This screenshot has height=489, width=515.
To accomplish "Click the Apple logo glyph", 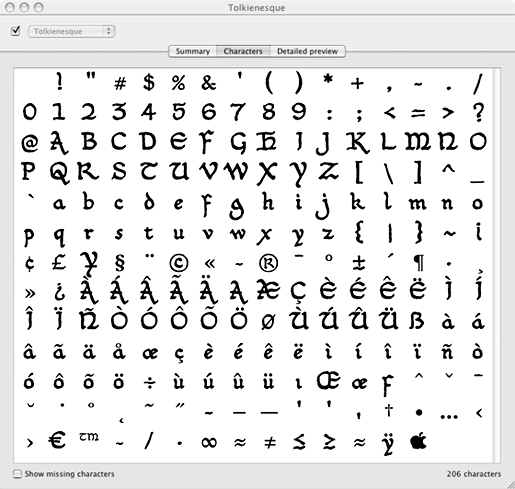I will [x=418, y=441].
